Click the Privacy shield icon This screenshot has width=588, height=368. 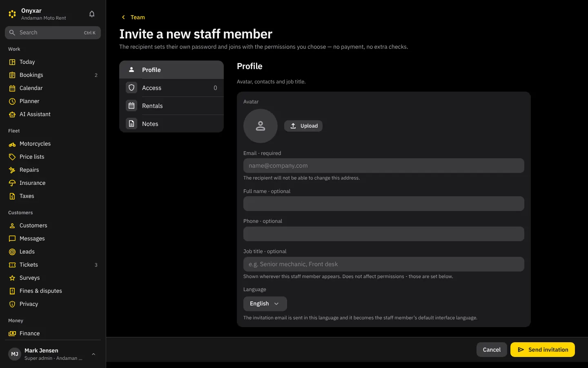click(x=12, y=304)
